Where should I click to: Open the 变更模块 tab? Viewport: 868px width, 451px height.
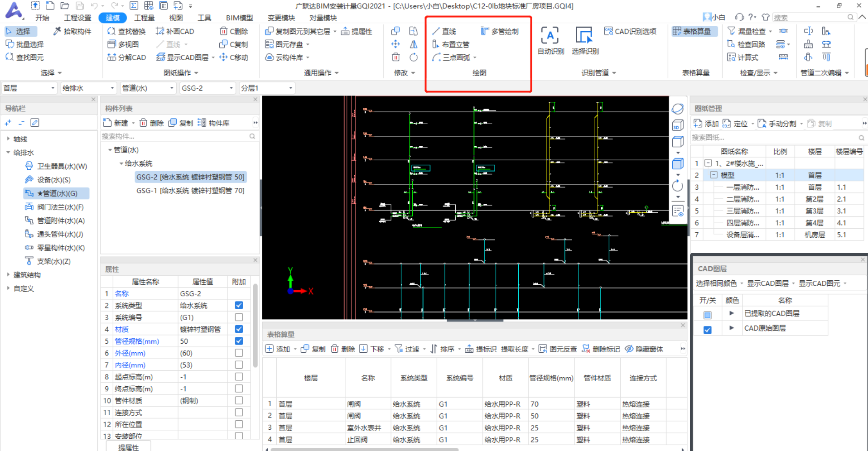pos(281,18)
